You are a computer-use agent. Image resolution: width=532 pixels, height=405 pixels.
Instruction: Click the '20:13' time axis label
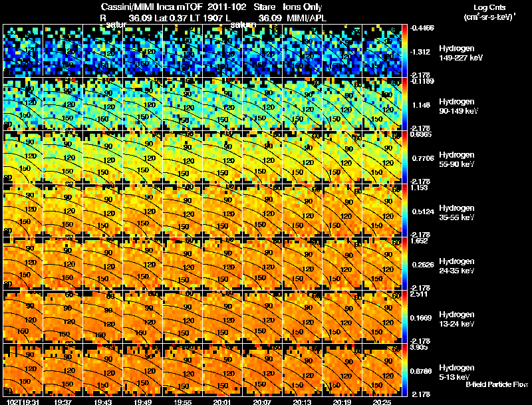302,402
